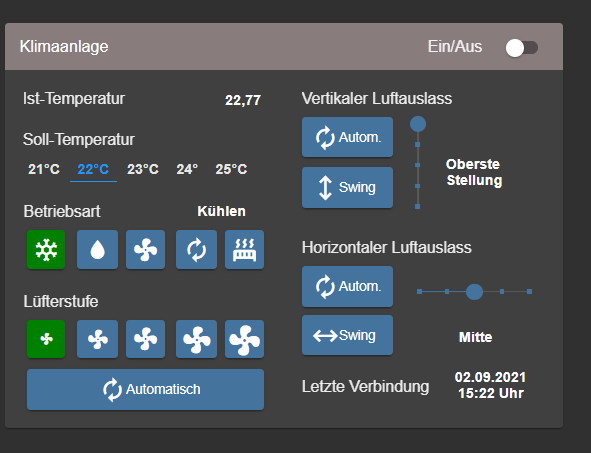Click the last connection date 02.09.2021
Screen dimensions: 591x453
point(490,377)
